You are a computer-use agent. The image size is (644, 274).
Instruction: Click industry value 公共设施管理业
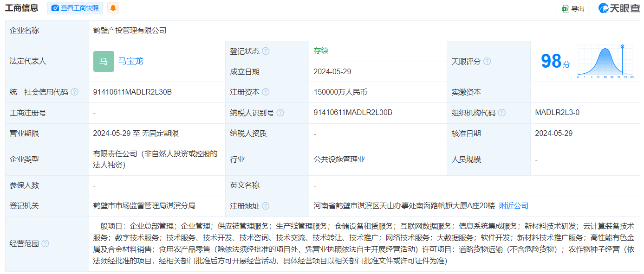tap(339, 159)
